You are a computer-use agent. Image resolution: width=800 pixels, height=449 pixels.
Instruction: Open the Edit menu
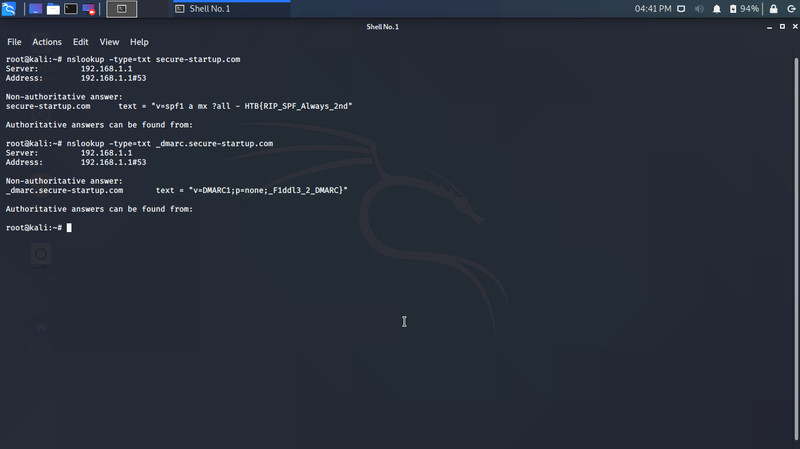(81, 43)
